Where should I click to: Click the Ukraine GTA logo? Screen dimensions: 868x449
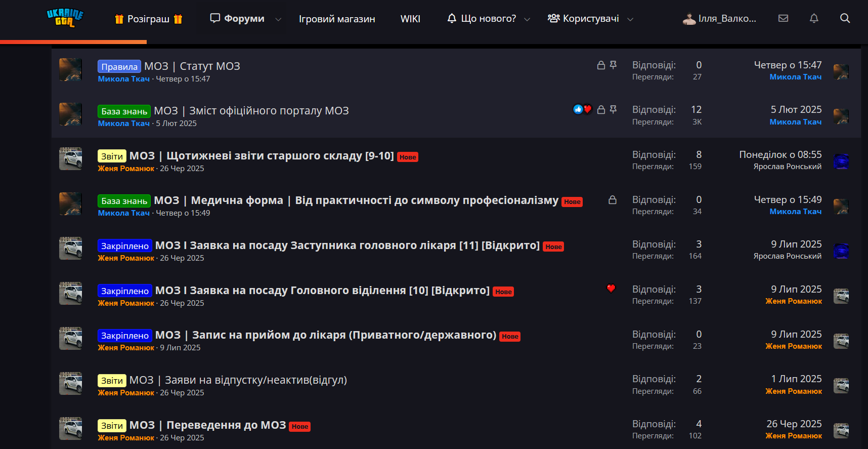(x=65, y=18)
